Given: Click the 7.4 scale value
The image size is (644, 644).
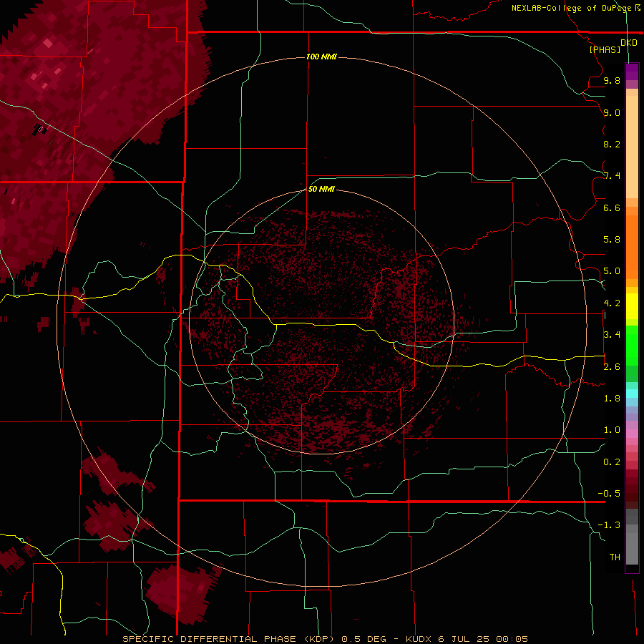Looking at the screenshot, I should coord(612,176).
